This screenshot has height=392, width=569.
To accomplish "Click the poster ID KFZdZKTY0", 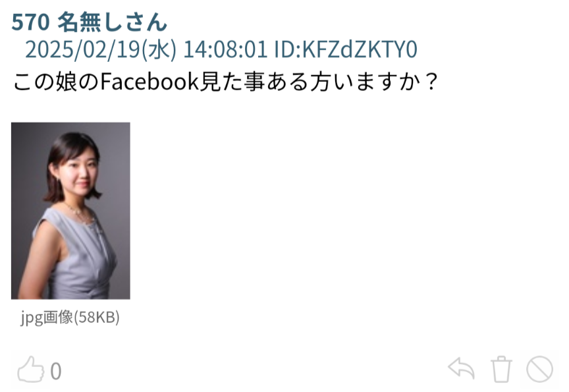I will 360,49.
